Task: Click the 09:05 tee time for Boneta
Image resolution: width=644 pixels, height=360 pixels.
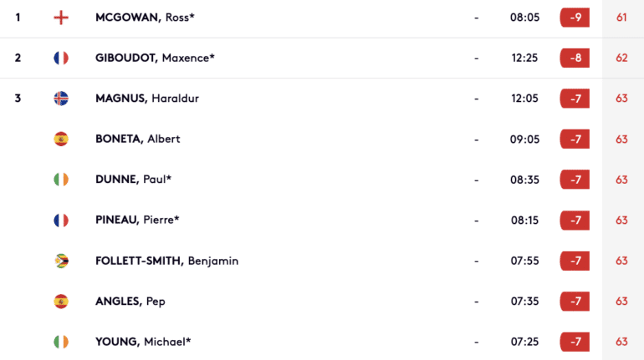Action: 524,139
